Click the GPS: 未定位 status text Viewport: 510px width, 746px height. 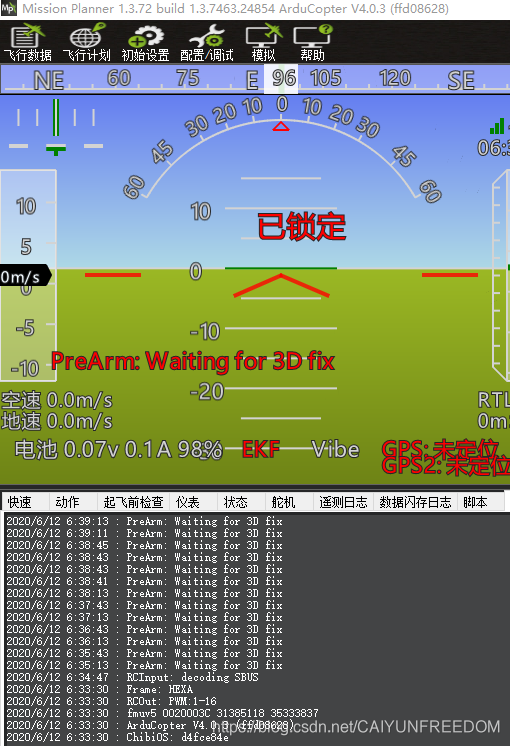pos(440,448)
